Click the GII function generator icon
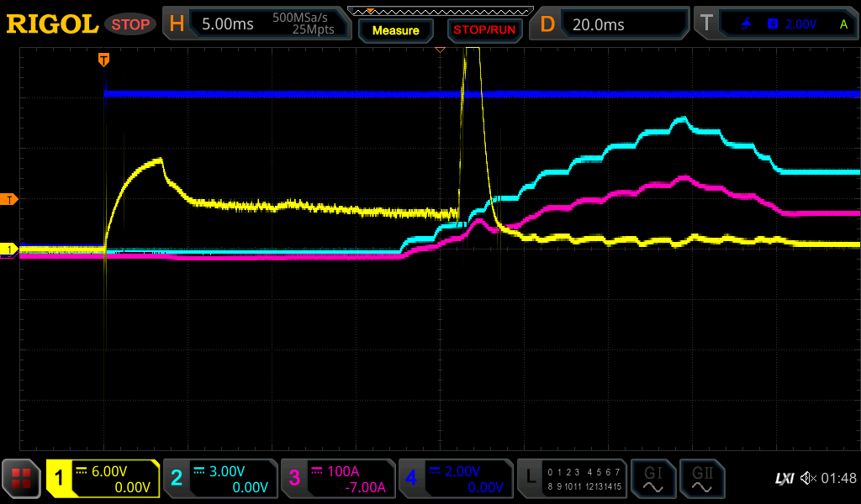Screen dimensions: 861x504 coord(701,479)
